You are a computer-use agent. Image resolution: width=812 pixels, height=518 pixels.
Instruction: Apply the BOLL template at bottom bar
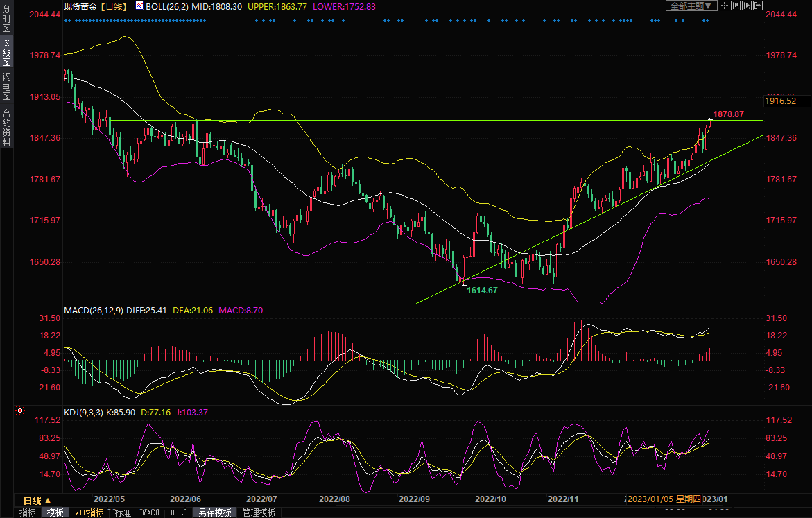[179, 512]
